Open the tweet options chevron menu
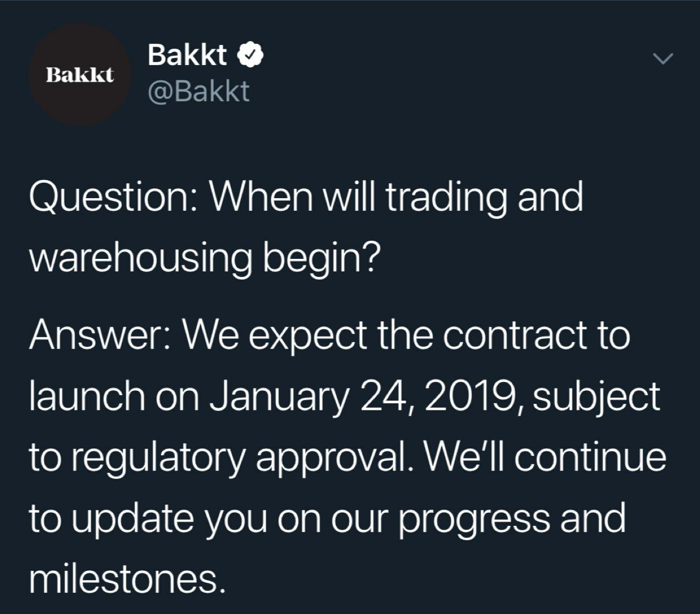This screenshot has height=614, width=700. tap(663, 58)
